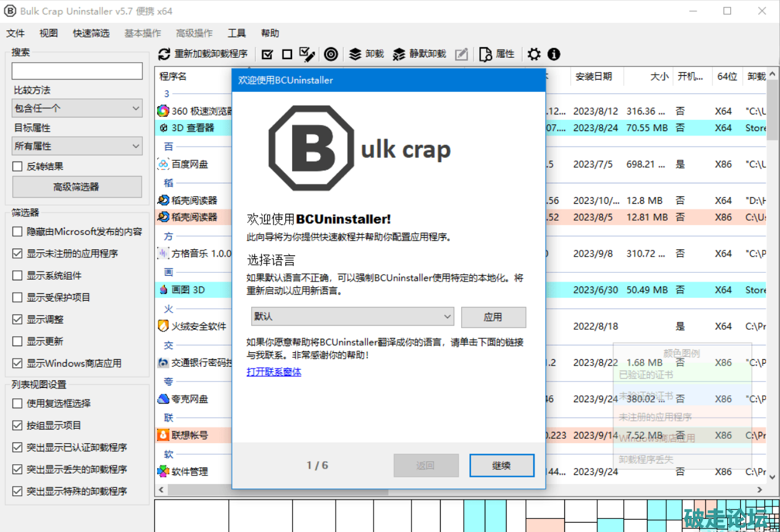Toggle the 显示系统组件 checkbox
Image resolution: width=780 pixels, height=532 pixels.
(x=17, y=275)
